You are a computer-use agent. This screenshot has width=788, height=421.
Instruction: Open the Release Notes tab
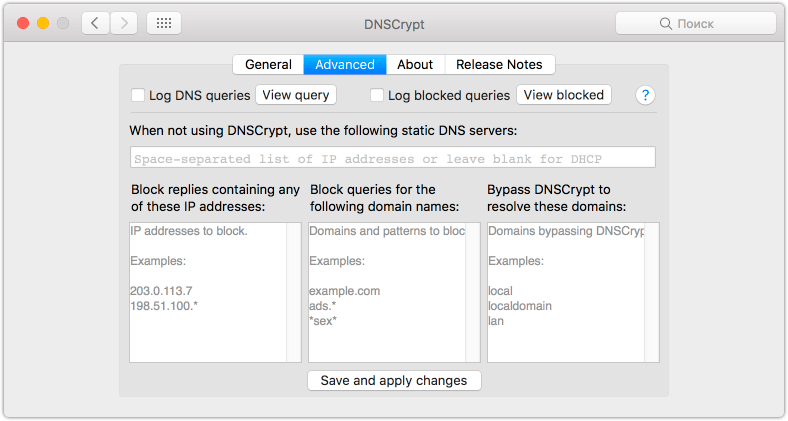pyautogui.click(x=500, y=64)
